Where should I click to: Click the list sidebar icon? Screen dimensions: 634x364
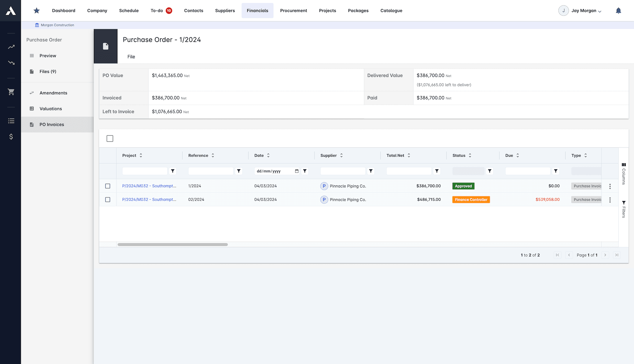click(x=11, y=120)
